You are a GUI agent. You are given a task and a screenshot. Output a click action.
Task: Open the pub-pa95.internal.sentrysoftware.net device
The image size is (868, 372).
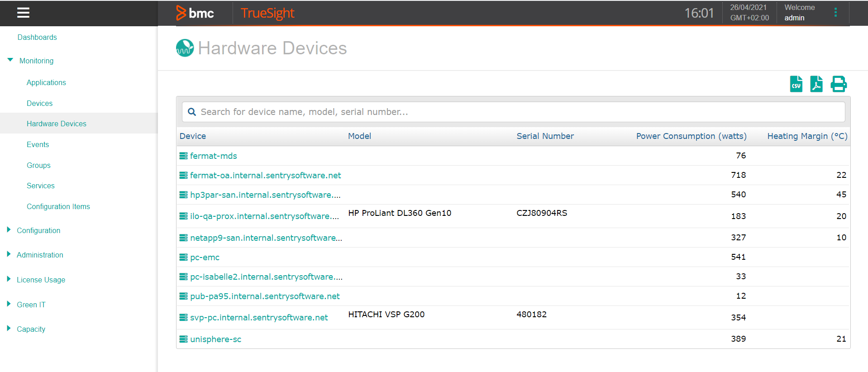265,296
